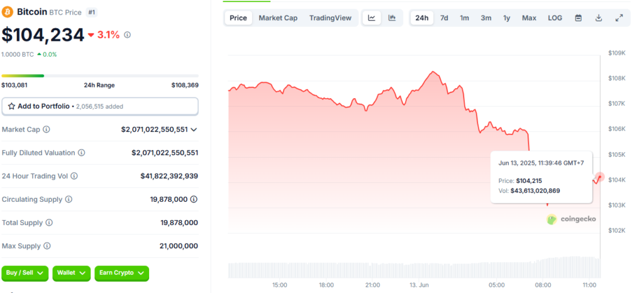The image size is (644, 293).
Task: Click the $108,369 24h high value
Action: [185, 86]
